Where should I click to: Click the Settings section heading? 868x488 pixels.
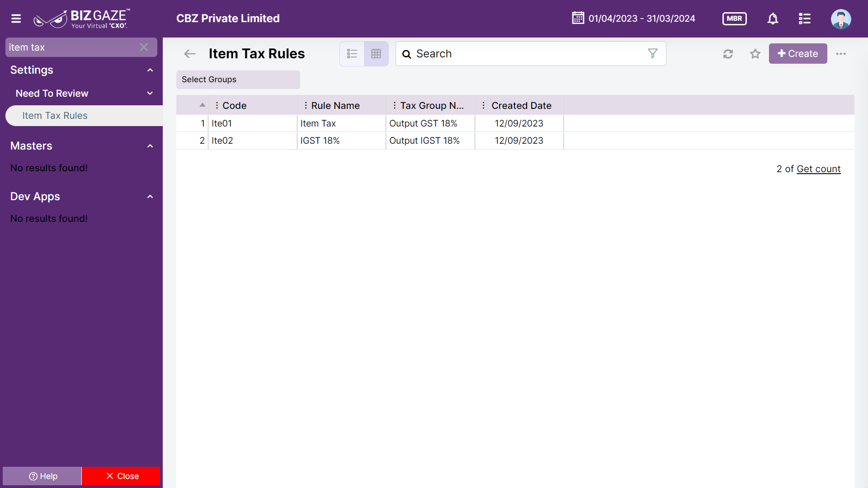click(x=32, y=70)
